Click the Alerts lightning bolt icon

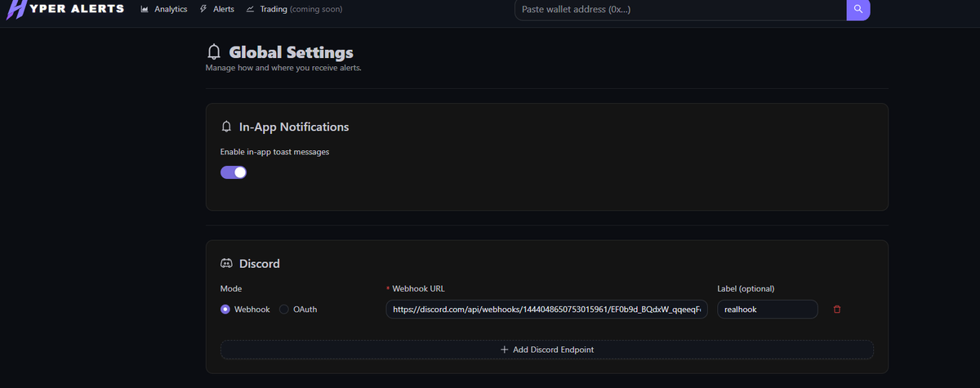(203, 9)
